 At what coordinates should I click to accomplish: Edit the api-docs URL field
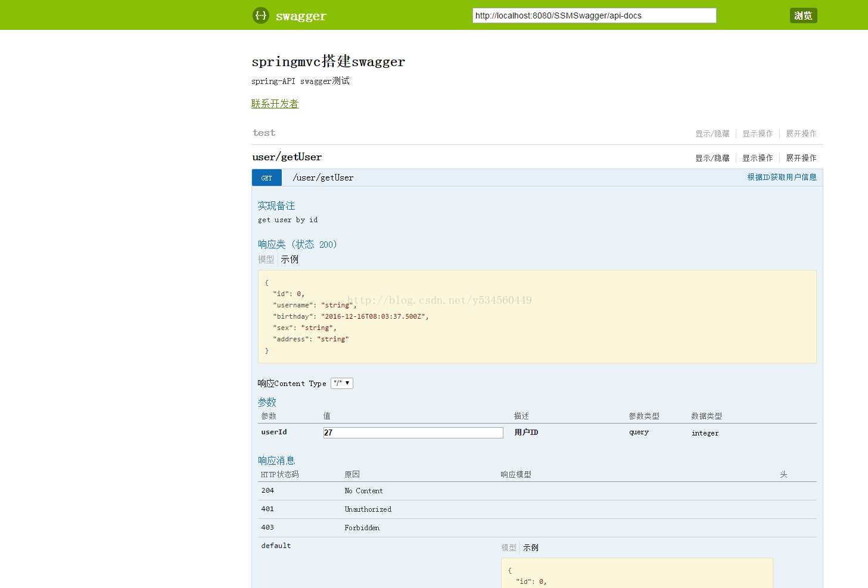click(595, 15)
